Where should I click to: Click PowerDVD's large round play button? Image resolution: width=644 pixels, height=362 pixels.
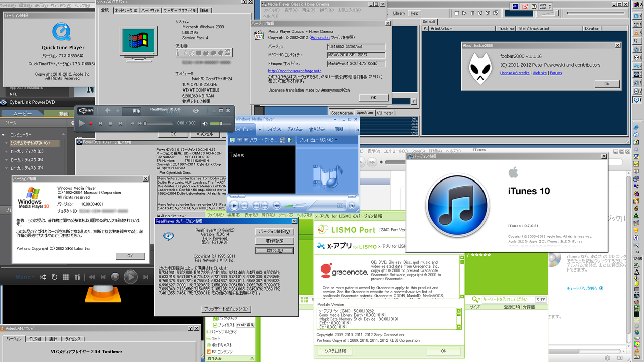[x=130, y=277]
